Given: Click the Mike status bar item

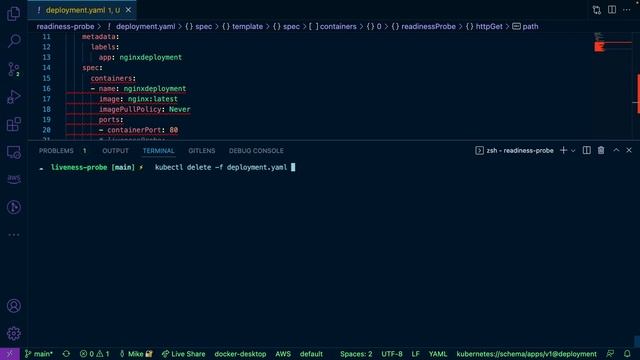Looking at the screenshot, I should [136, 354].
